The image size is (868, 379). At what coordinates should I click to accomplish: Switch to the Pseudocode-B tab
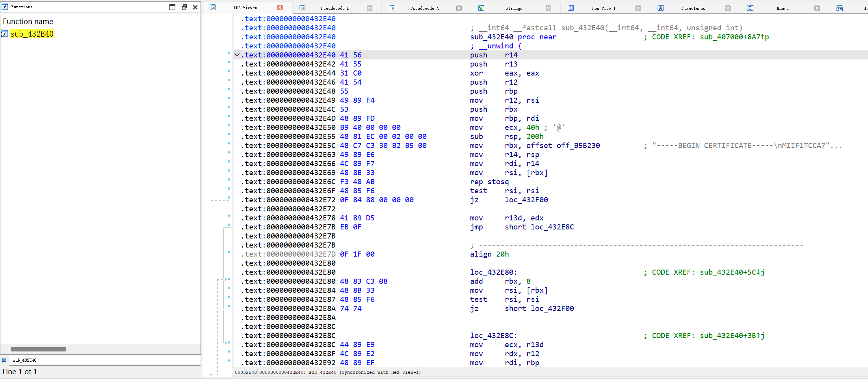click(x=335, y=8)
